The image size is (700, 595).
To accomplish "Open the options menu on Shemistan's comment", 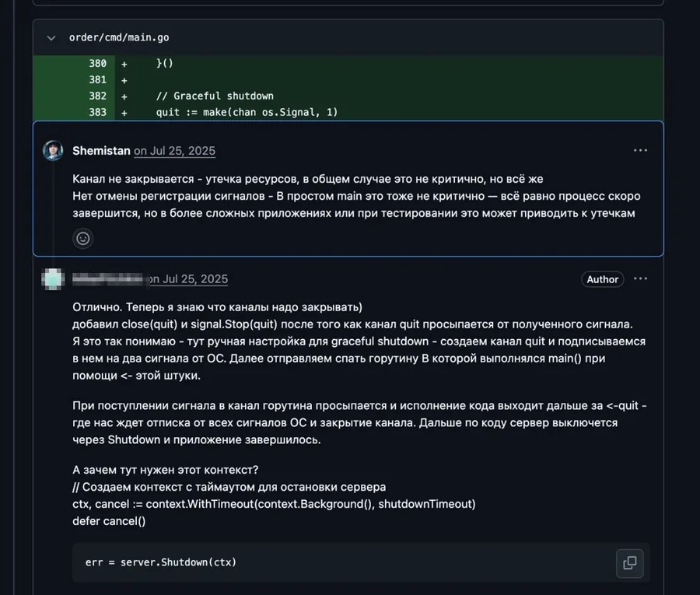I will [640, 150].
